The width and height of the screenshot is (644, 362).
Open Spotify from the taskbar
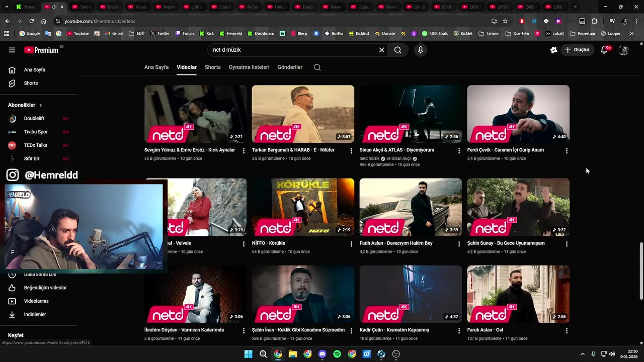coord(337,354)
